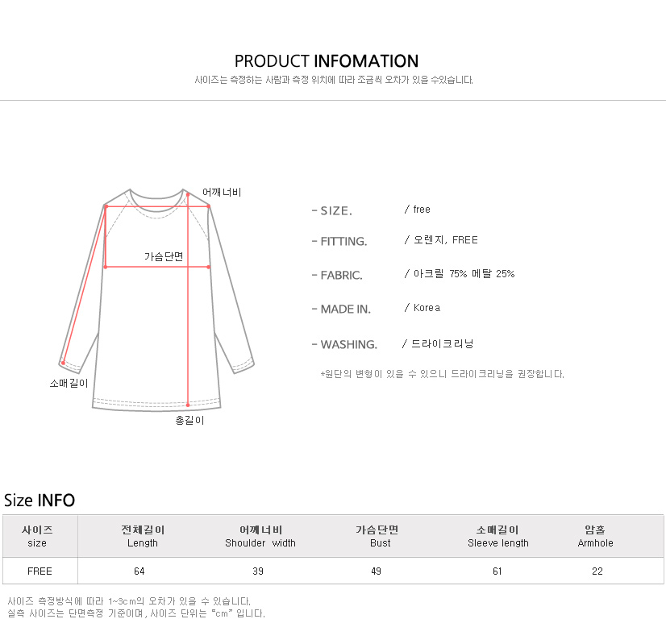
Task: Click the armhole value 22
Action: click(597, 571)
